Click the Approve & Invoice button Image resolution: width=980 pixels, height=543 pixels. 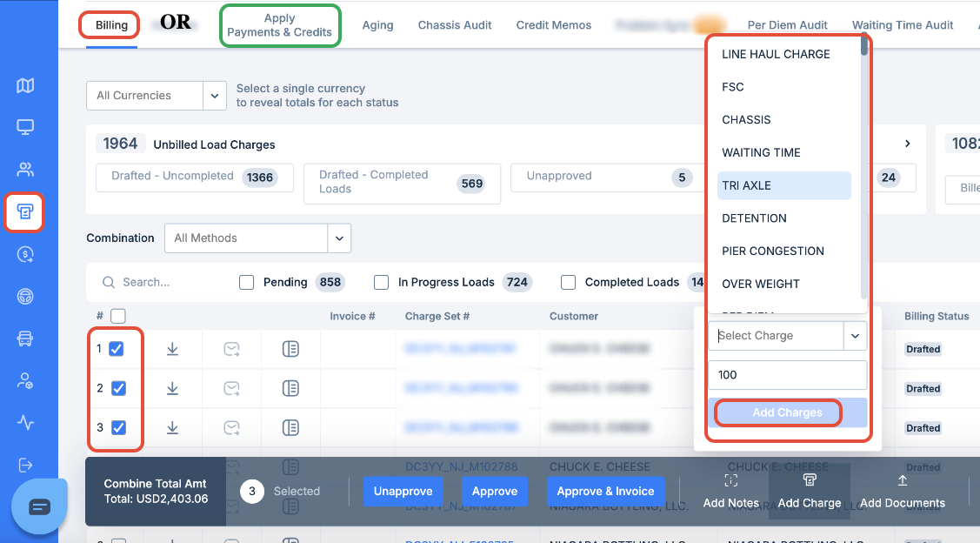point(605,492)
